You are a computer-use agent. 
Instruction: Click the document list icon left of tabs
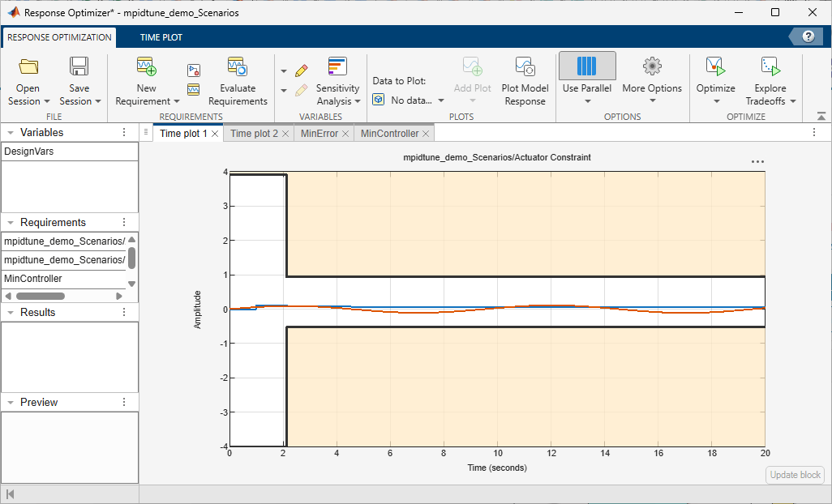146,133
